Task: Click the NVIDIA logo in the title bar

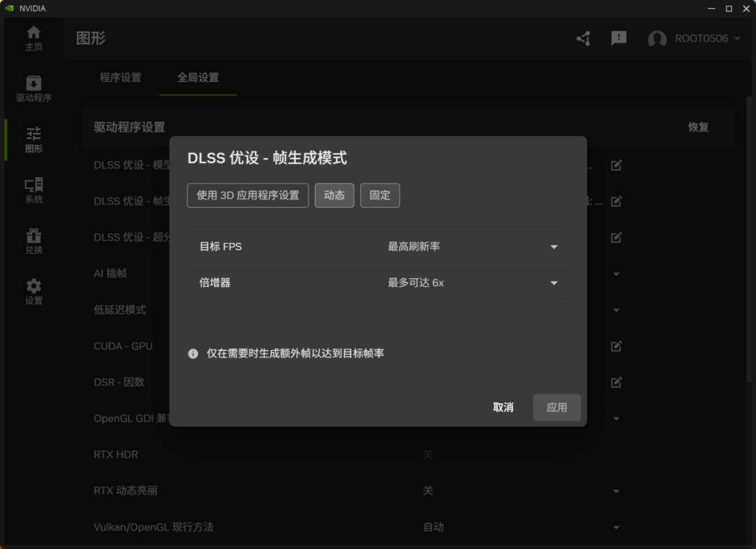Action: pyautogui.click(x=10, y=8)
